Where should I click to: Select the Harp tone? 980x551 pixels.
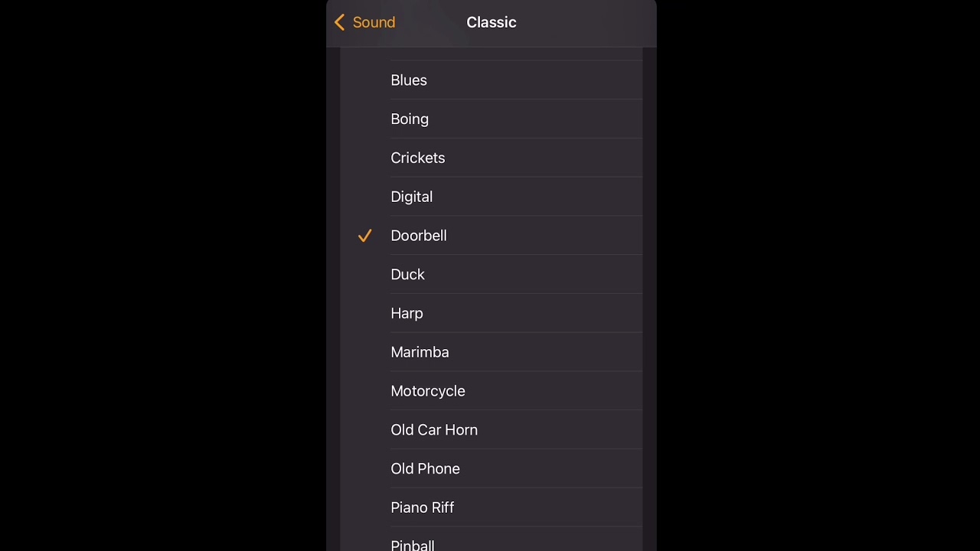click(x=407, y=314)
